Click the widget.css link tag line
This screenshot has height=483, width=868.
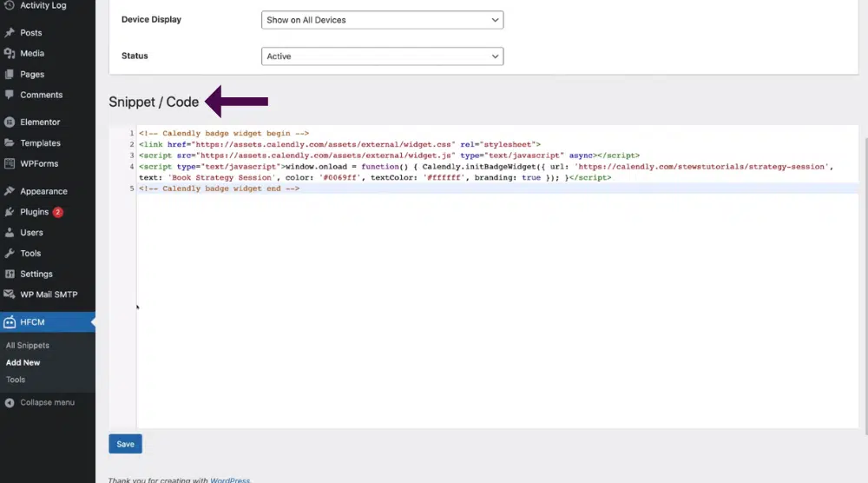(339, 144)
